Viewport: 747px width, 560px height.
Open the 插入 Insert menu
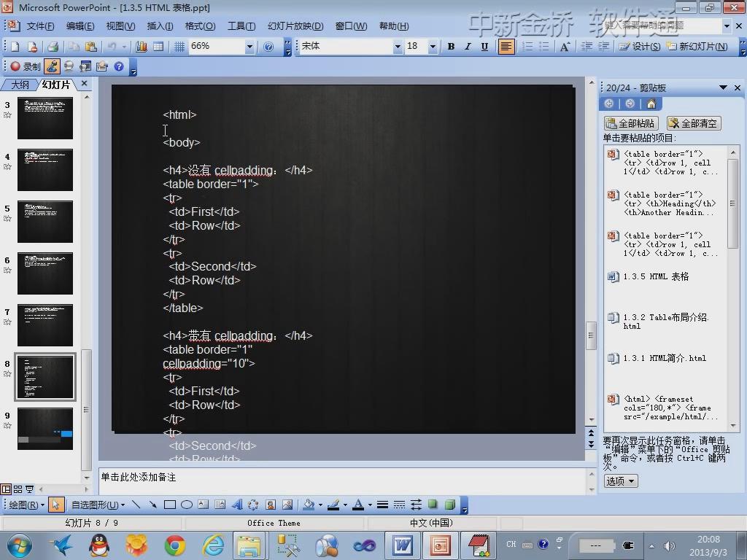click(x=160, y=26)
